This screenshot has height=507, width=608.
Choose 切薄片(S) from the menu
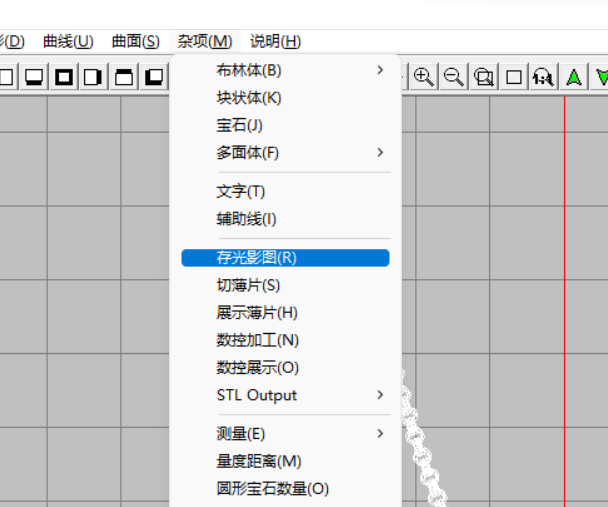point(285,285)
